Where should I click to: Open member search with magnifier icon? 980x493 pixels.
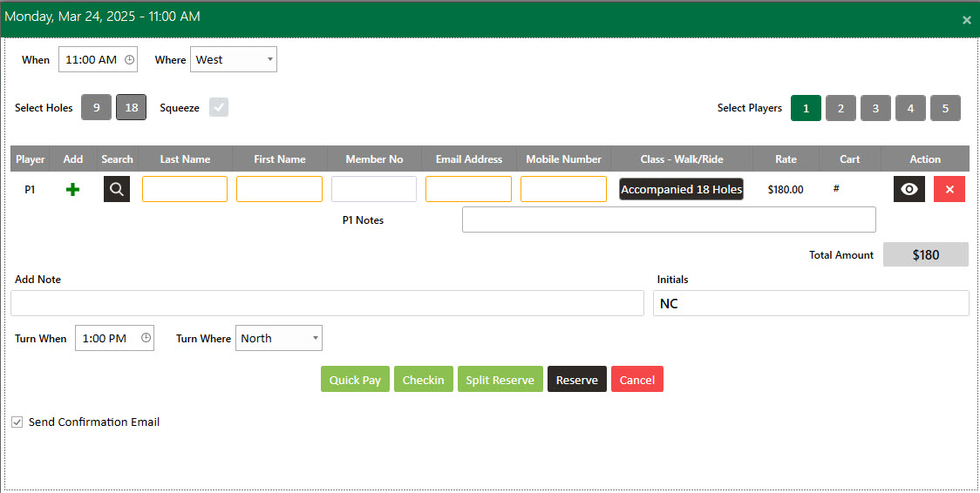pyautogui.click(x=117, y=189)
